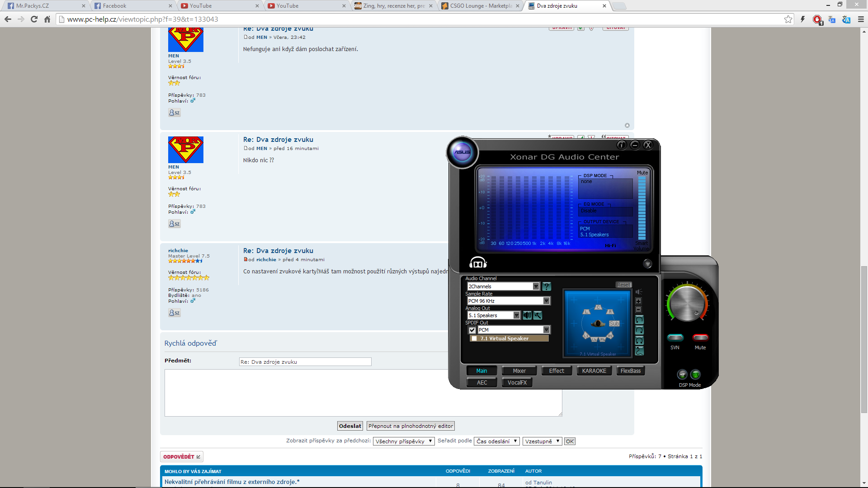
Task: Select the Sub speaker in virtual room
Action: click(x=614, y=324)
